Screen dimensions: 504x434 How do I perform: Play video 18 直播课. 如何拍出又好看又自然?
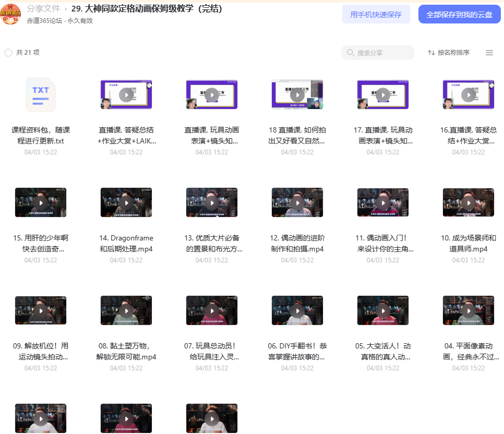coord(297,94)
